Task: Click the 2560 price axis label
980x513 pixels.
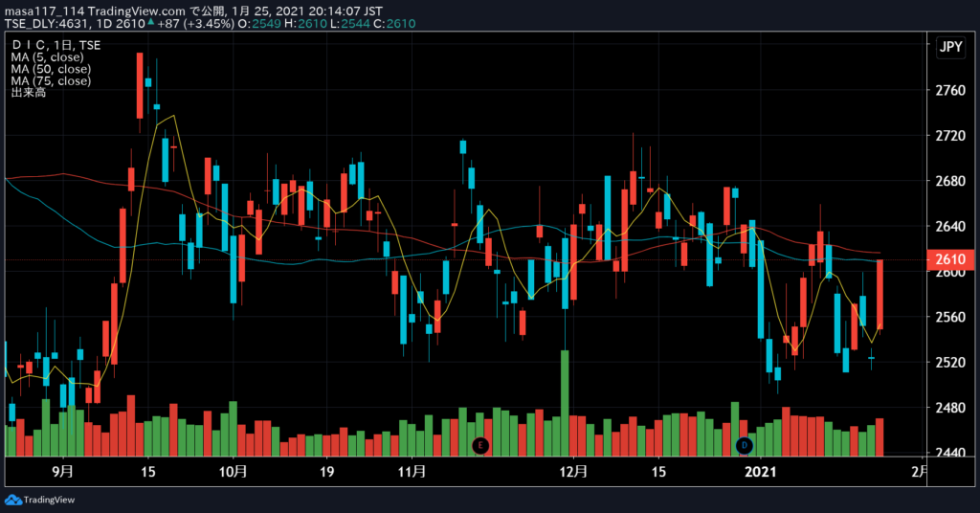Action: 950,317
